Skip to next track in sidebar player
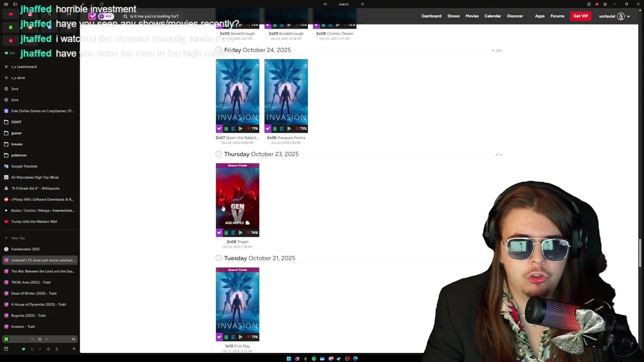 tap(46, 339)
